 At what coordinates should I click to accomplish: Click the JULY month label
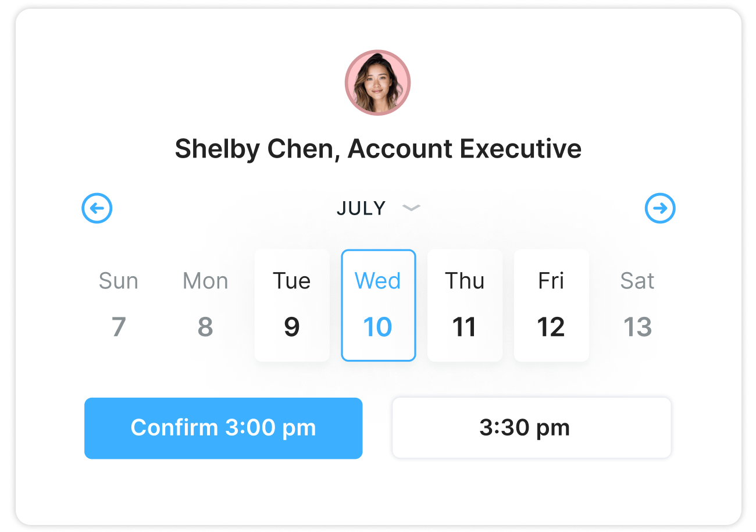click(361, 208)
